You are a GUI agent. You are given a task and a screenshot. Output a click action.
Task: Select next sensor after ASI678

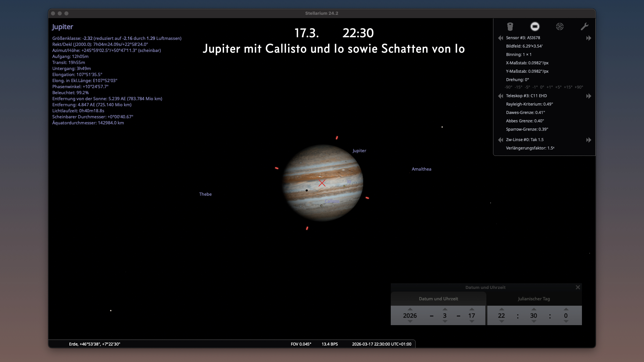[589, 38]
